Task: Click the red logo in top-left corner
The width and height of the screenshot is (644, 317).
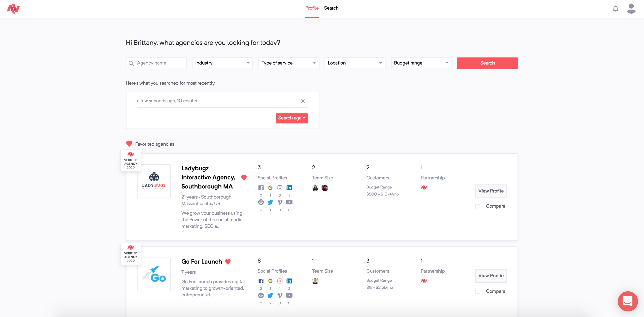Action: [13, 9]
